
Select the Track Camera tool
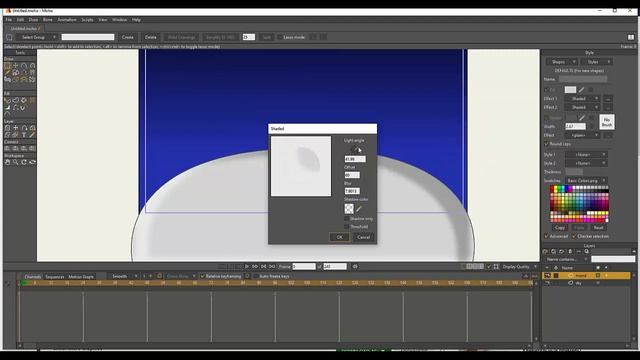tap(7, 149)
